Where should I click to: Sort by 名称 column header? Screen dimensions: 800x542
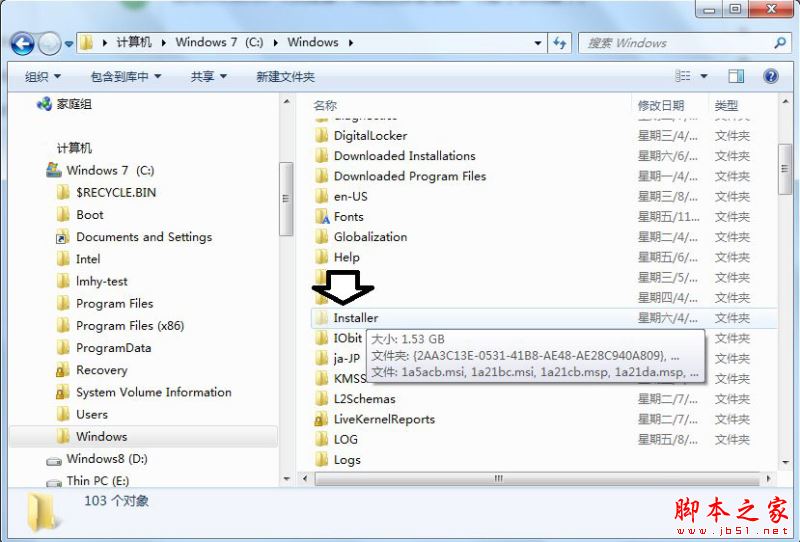(325, 106)
